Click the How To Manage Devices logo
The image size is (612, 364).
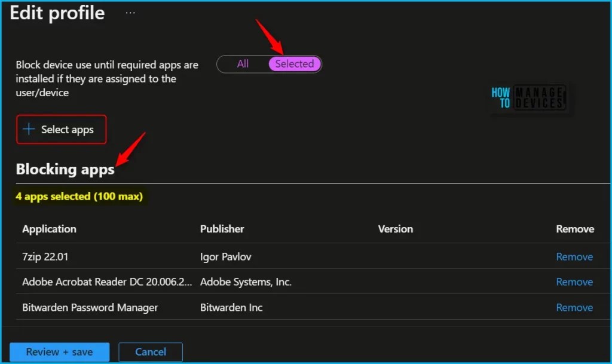(530, 97)
